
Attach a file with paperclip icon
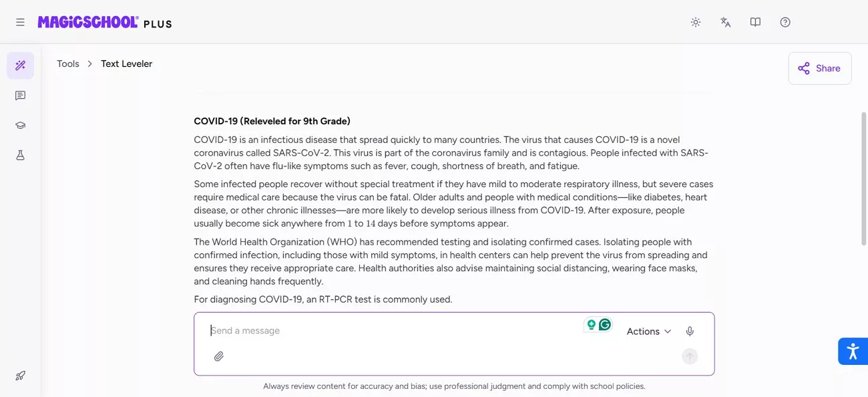pyautogui.click(x=218, y=356)
